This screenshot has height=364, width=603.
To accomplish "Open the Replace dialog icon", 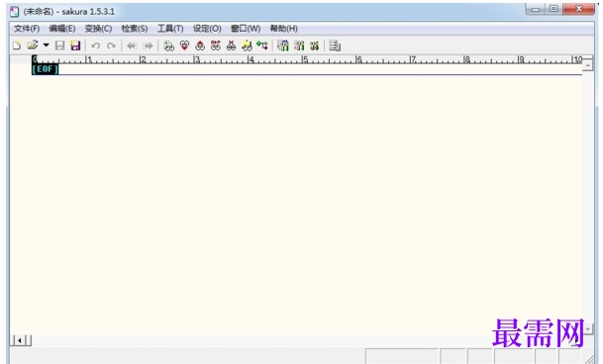I will (216, 45).
